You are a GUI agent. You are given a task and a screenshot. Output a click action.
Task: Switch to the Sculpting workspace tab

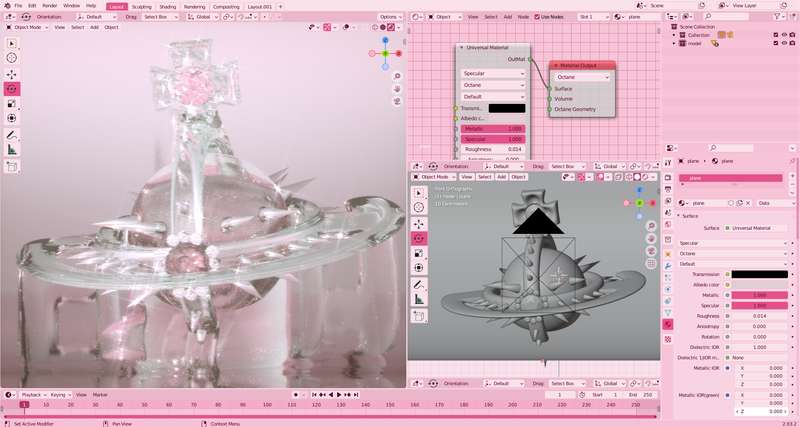[141, 7]
